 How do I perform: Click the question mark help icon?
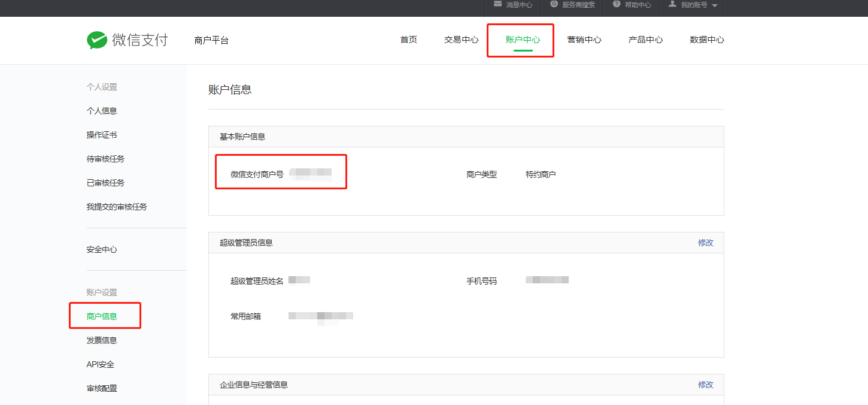pyautogui.click(x=617, y=4)
